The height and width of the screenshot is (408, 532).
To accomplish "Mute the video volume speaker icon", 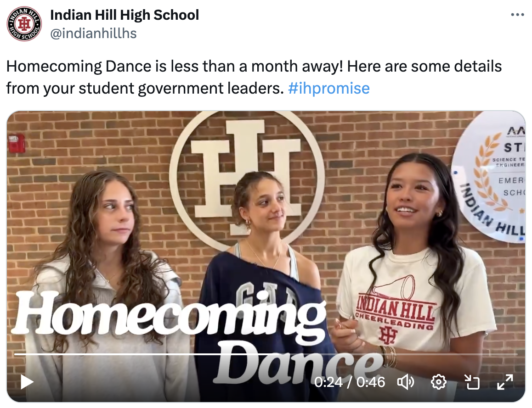I will click(x=406, y=382).
